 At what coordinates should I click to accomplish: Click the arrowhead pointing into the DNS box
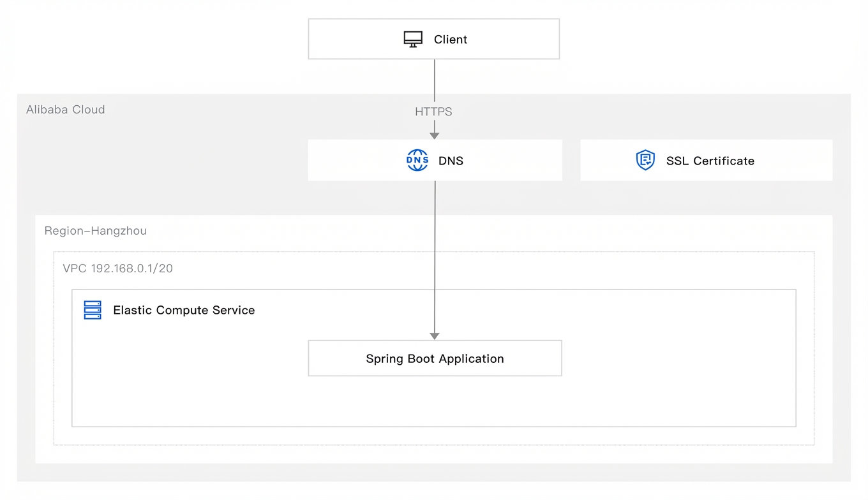[435, 136]
